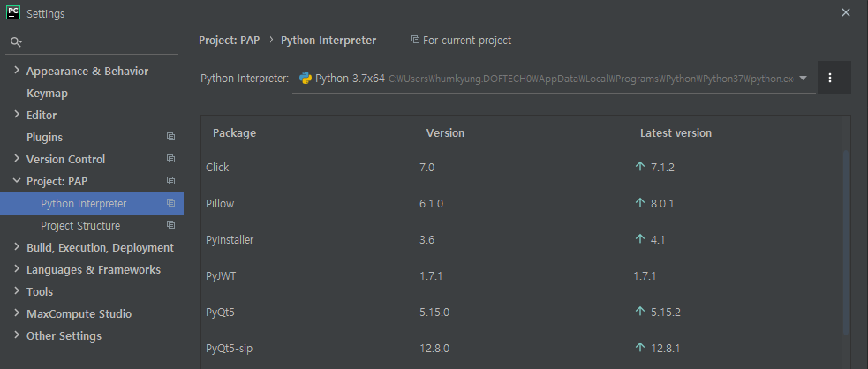Open the interpreter three-dot options menu
Image resolution: width=868 pixels, height=369 pixels.
tap(830, 78)
